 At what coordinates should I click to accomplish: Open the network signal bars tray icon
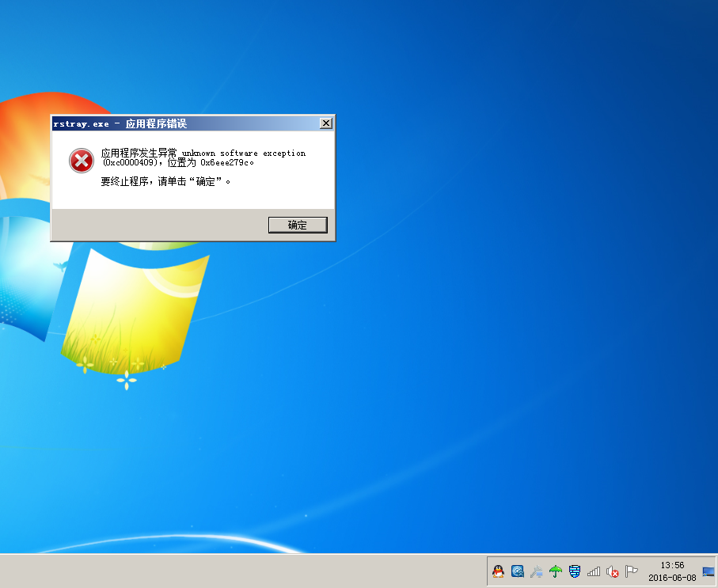(594, 571)
